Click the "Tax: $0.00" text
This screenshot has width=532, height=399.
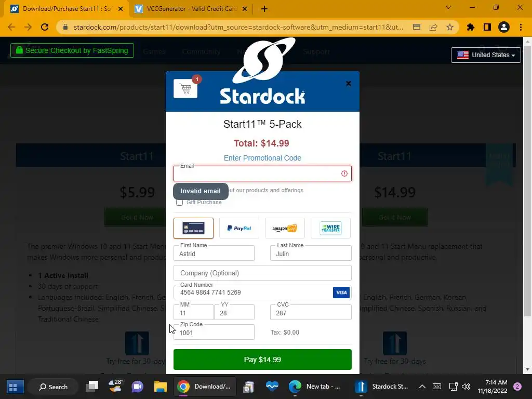(285, 332)
